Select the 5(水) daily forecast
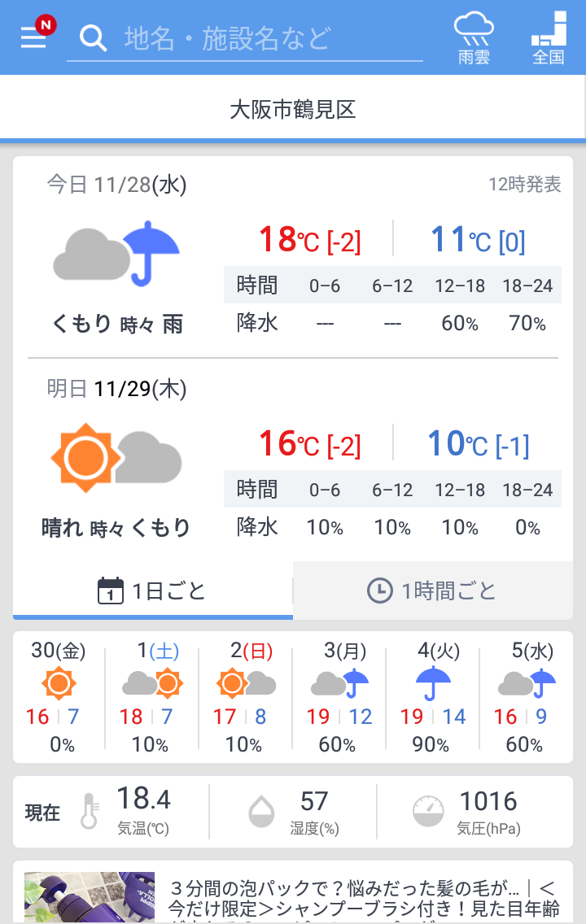 tap(527, 697)
